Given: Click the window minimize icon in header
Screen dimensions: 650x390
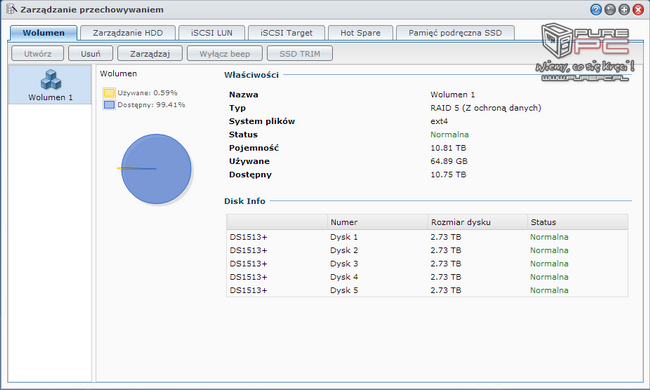Looking at the screenshot, I should click(x=610, y=9).
